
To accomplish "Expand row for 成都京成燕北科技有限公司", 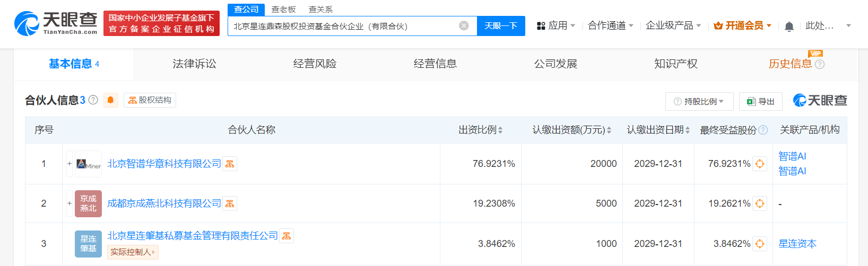I will [70, 203].
